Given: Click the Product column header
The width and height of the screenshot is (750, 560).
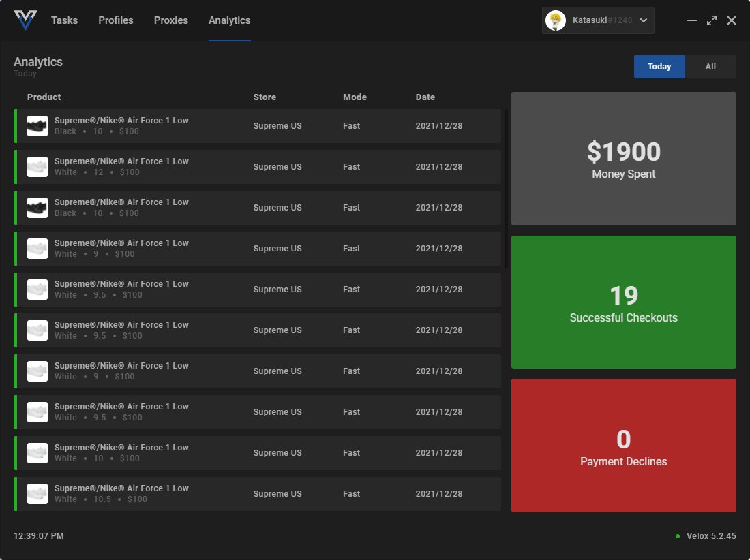Looking at the screenshot, I should pyautogui.click(x=44, y=97).
